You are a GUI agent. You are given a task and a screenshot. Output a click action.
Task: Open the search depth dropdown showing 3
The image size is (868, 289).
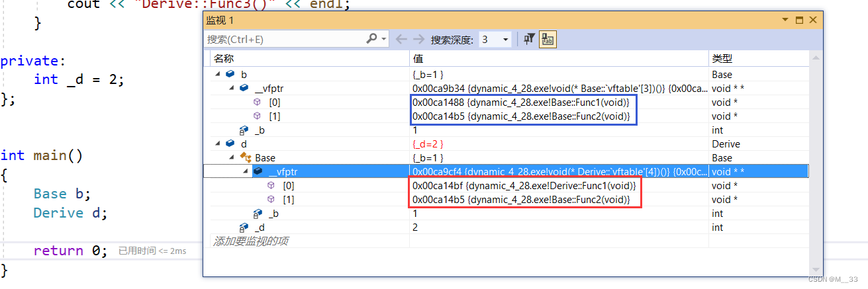(494, 40)
